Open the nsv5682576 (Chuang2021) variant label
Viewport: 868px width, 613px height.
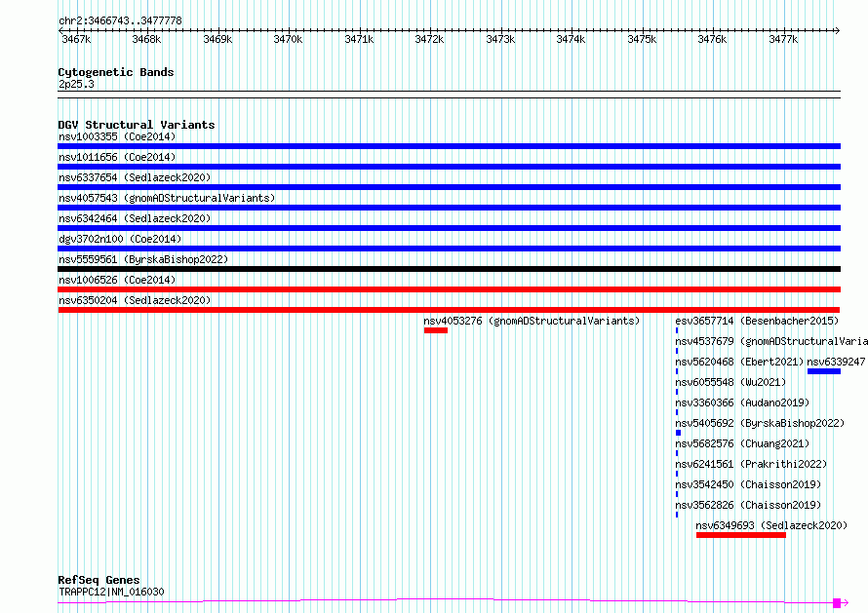click(742, 443)
